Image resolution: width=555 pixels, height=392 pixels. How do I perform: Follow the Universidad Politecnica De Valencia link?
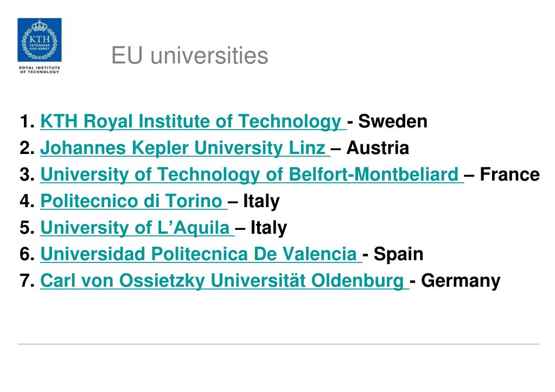(x=201, y=254)
